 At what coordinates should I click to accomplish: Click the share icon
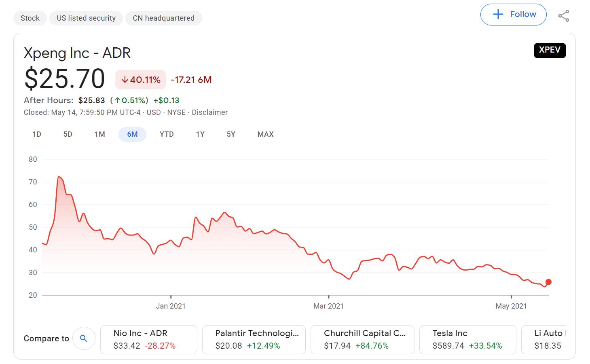click(x=563, y=16)
